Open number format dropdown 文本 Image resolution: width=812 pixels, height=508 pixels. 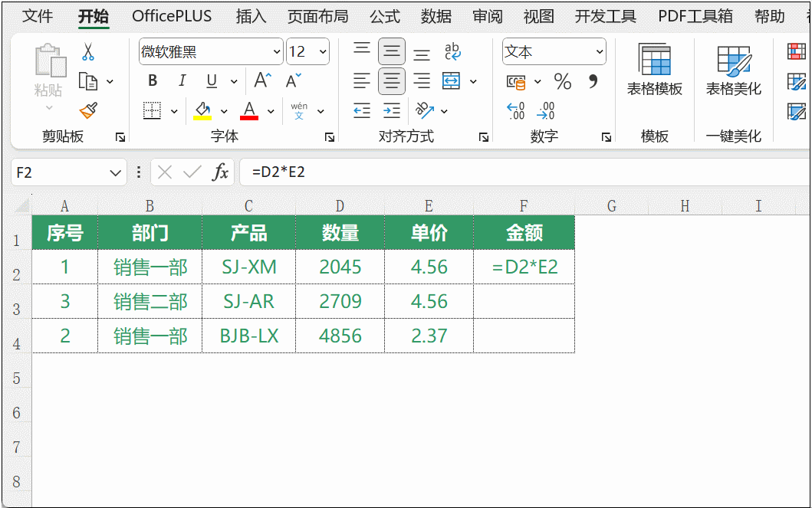coord(599,52)
